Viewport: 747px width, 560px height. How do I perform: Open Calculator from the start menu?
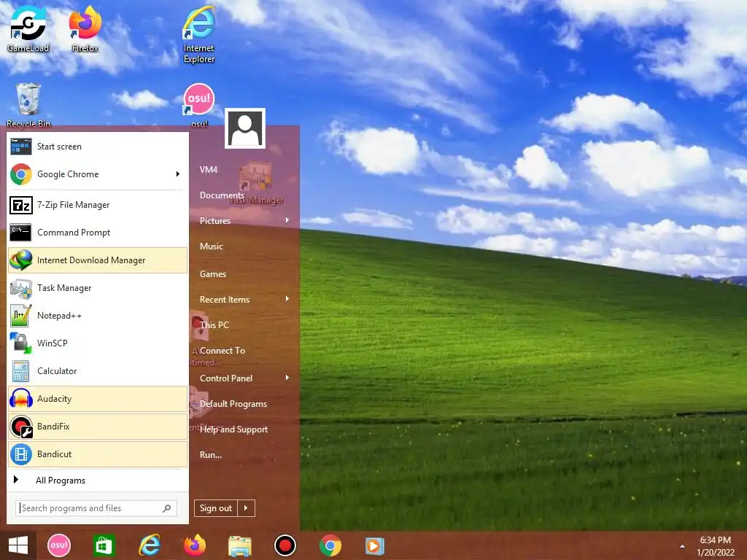point(98,371)
